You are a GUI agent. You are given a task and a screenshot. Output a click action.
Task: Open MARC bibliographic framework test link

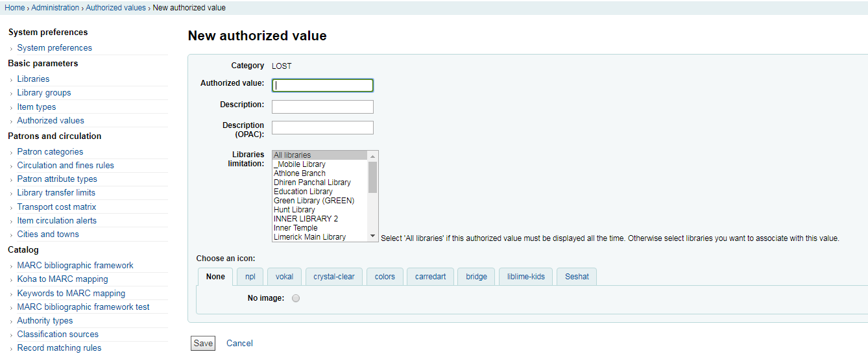pyautogui.click(x=83, y=307)
